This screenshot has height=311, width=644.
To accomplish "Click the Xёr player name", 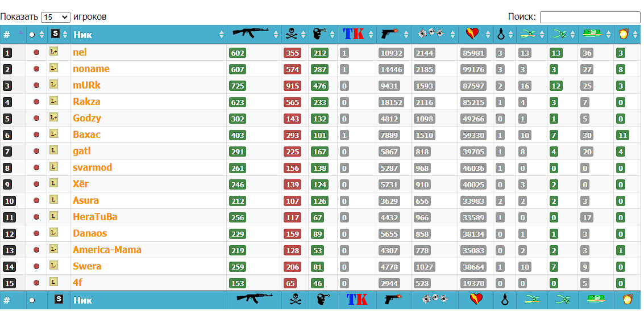I will [x=81, y=184].
